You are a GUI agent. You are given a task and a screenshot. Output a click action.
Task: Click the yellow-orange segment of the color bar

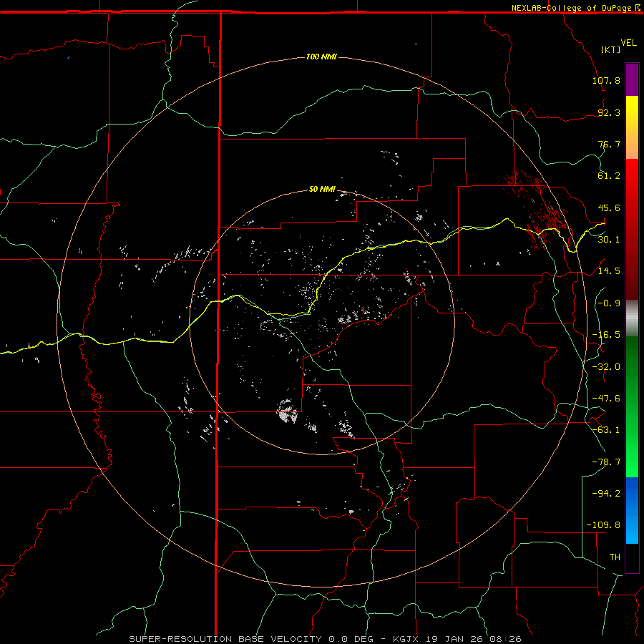(632, 127)
